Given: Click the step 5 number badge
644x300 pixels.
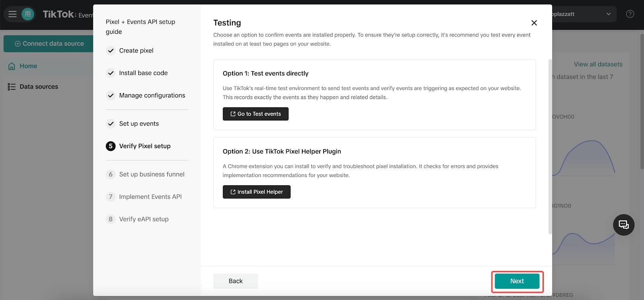Looking at the screenshot, I should click(111, 146).
